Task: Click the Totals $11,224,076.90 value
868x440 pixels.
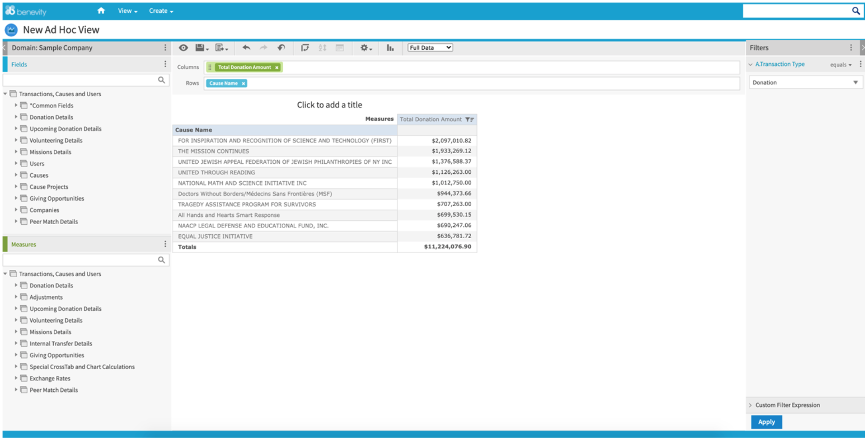Action: click(448, 247)
